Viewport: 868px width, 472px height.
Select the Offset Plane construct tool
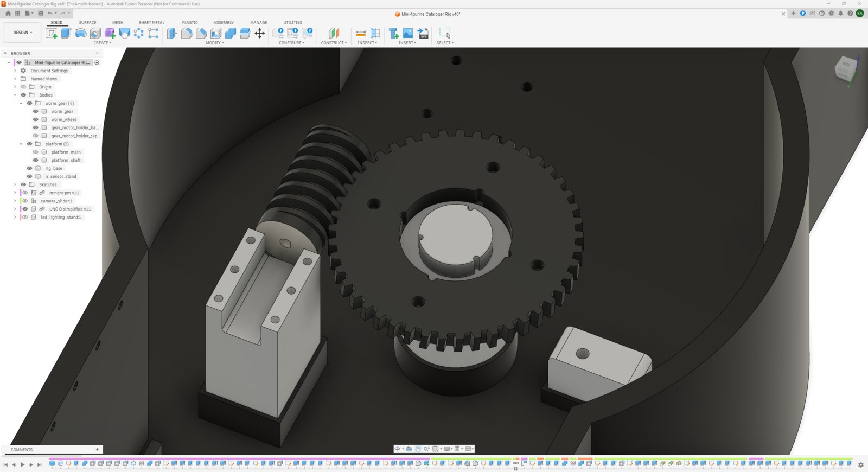pos(334,33)
